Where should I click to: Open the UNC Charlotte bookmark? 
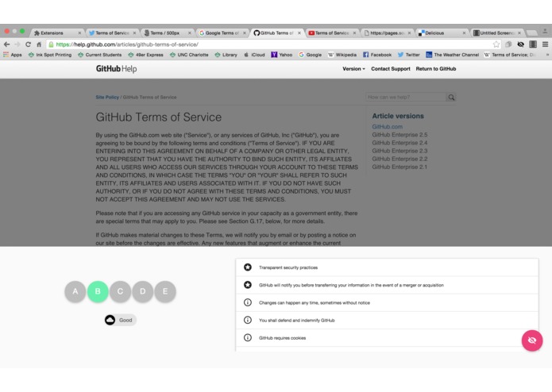pyautogui.click(x=189, y=55)
